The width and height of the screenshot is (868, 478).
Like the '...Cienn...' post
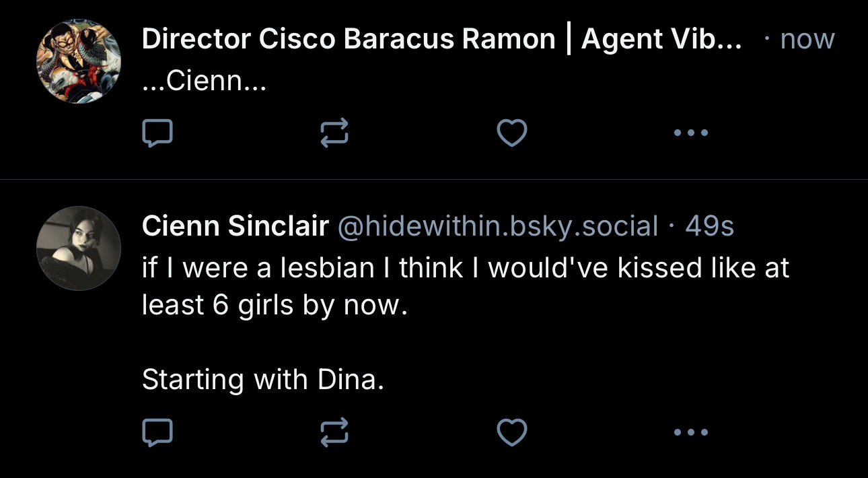coord(511,133)
